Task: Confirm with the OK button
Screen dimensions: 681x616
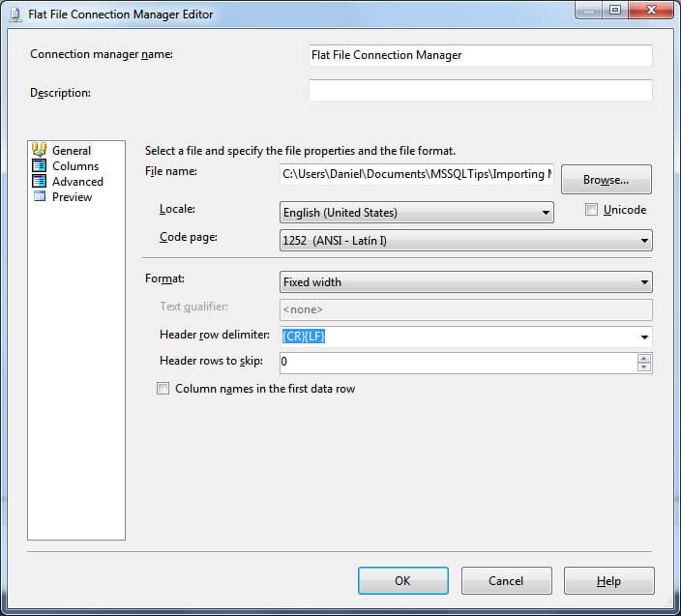Action: (403, 580)
